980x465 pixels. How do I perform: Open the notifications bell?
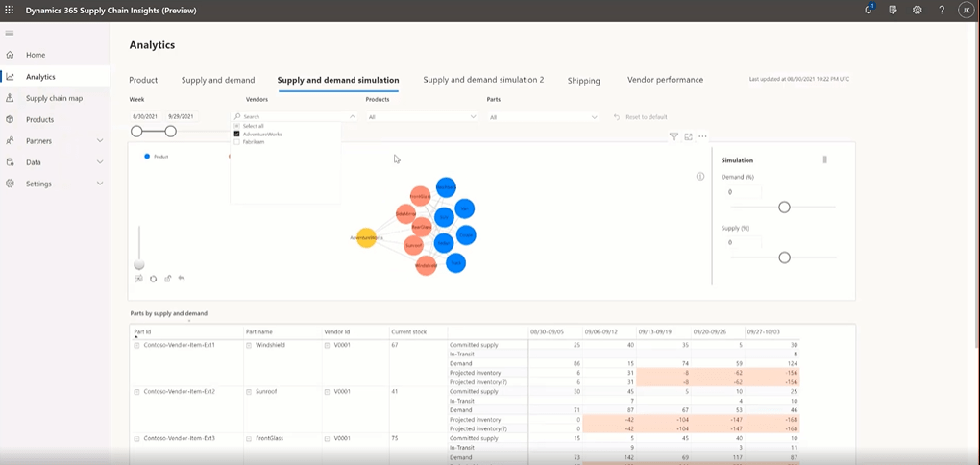pos(869,10)
